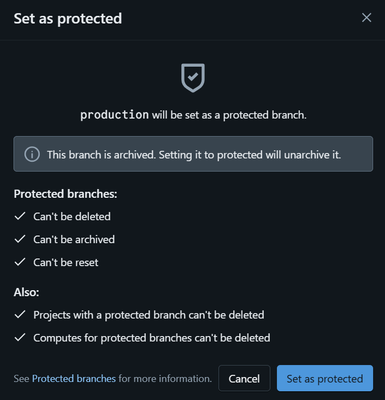Click the production branch name
The width and height of the screenshot is (385, 400).
pos(114,115)
